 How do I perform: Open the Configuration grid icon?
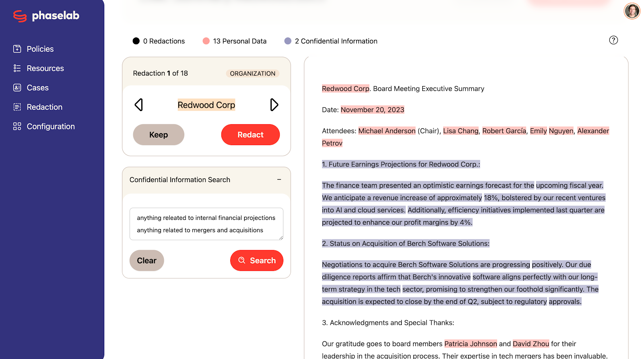17,126
